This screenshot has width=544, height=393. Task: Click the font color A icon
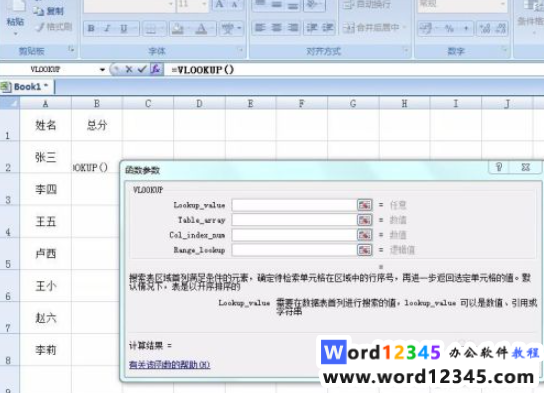click(x=201, y=28)
